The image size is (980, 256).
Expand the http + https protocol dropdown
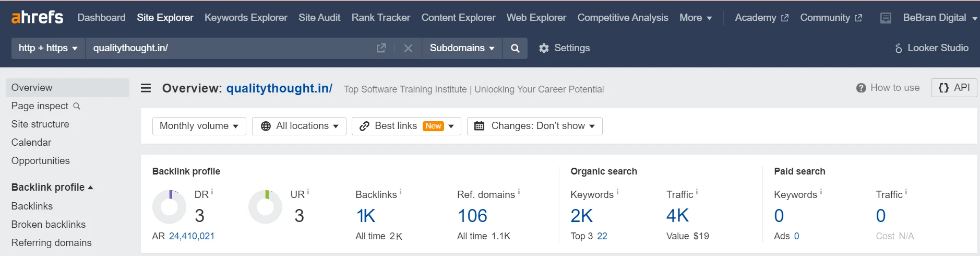[x=48, y=48]
